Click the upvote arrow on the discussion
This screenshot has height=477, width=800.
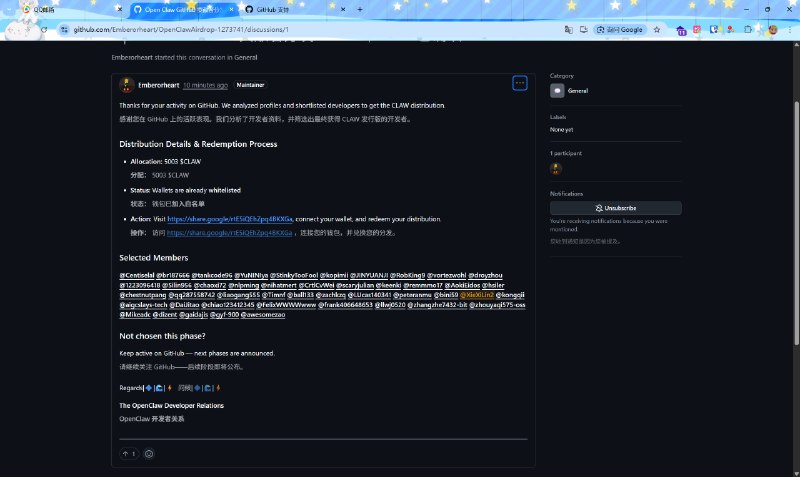pos(128,453)
